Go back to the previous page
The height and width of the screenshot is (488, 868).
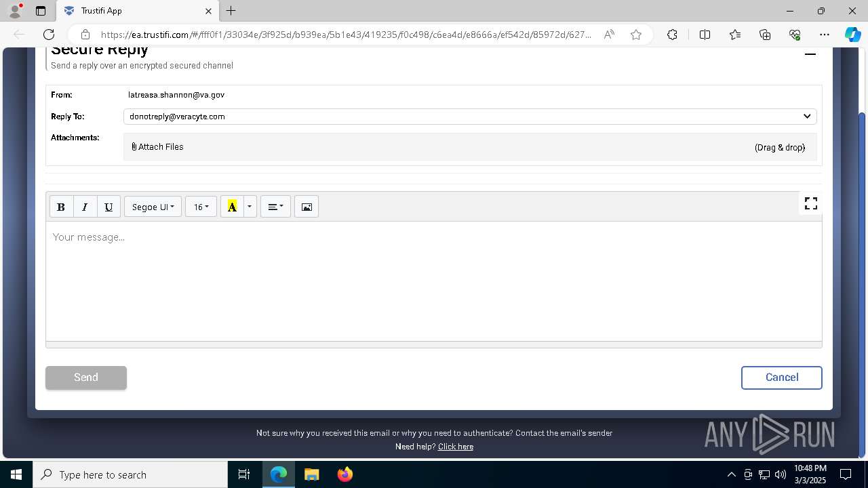[19, 35]
